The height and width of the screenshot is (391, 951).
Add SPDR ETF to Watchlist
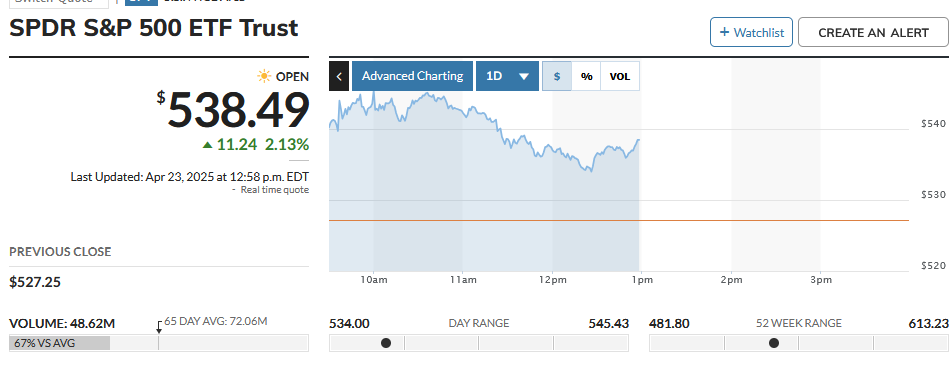tap(751, 32)
